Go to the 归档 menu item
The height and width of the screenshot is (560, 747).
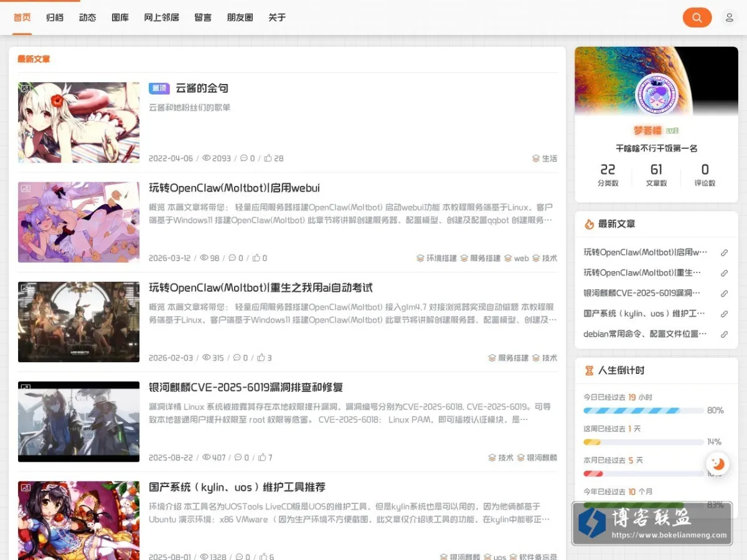pos(55,17)
